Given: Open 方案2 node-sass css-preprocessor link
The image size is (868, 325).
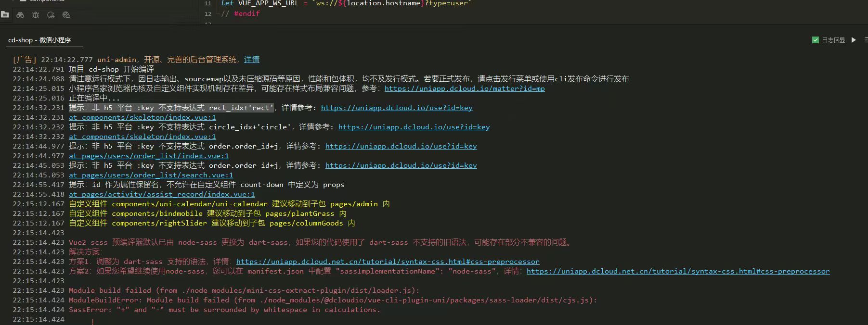Looking at the screenshot, I should [678, 271].
